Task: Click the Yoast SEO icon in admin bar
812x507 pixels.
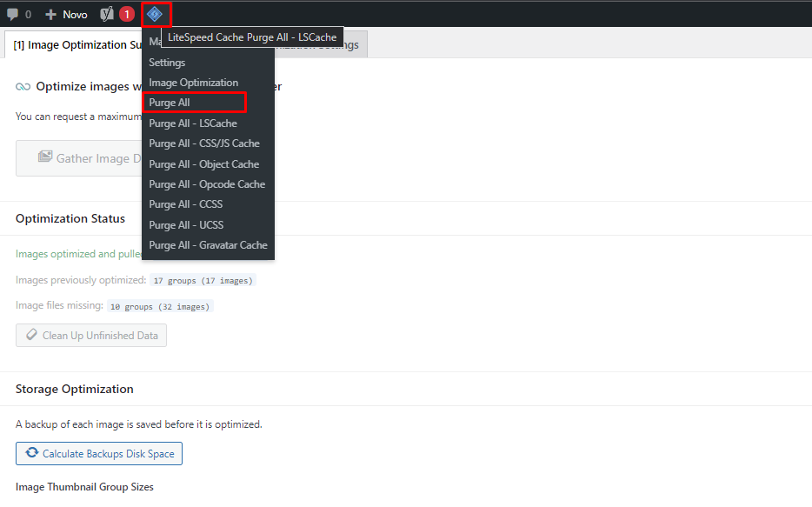Action: tap(107, 14)
